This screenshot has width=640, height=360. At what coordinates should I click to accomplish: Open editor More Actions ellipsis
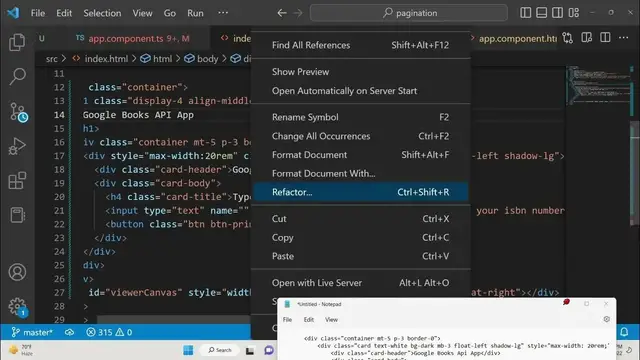[623, 38]
